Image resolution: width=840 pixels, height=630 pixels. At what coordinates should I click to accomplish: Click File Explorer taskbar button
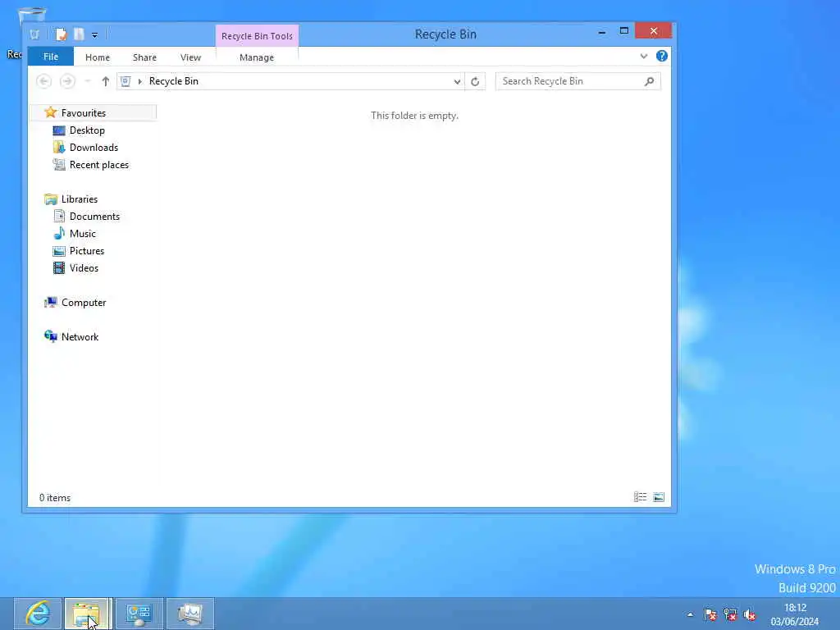87,614
